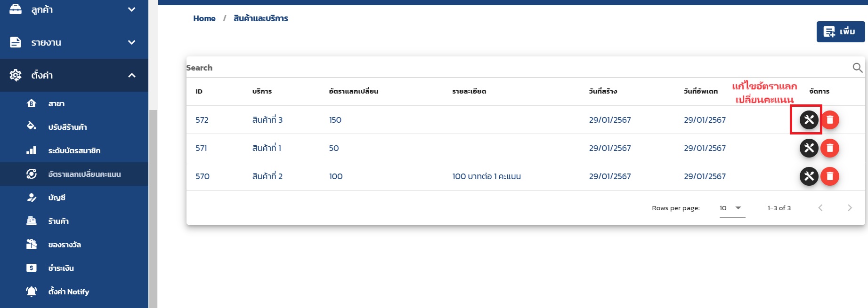868x308 pixels.
Task: Click the ระดับบัตรสมาชิก bar chart icon
Action: [x=32, y=150]
